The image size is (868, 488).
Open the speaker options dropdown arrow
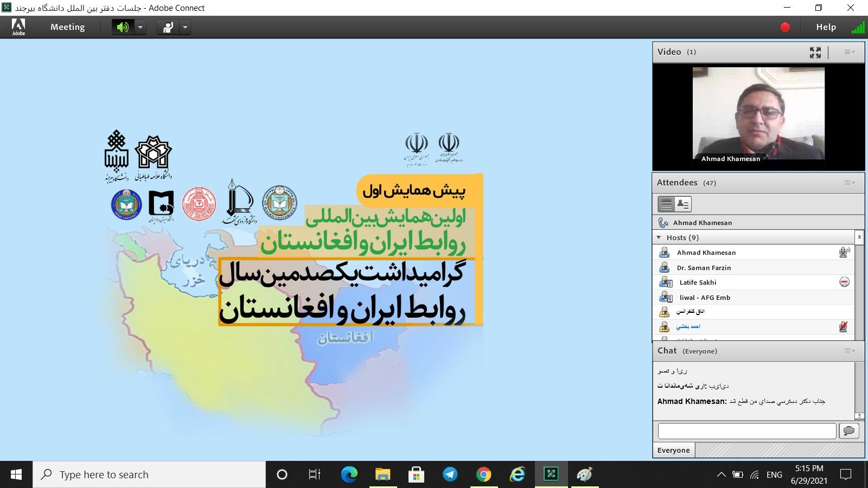[141, 27]
